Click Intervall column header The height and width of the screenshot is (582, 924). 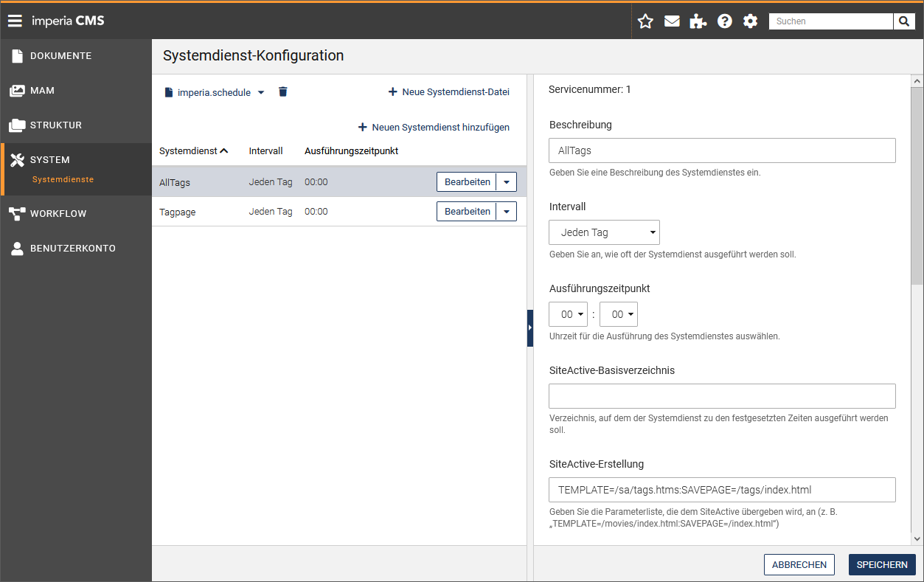coord(265,150)
